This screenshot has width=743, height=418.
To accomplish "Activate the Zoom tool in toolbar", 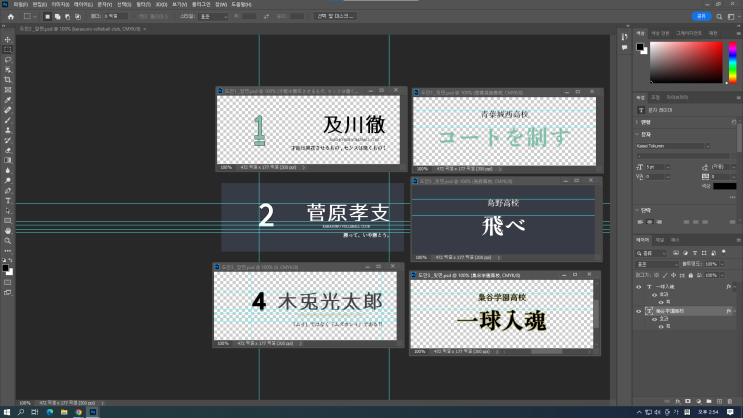I will 7,240.
